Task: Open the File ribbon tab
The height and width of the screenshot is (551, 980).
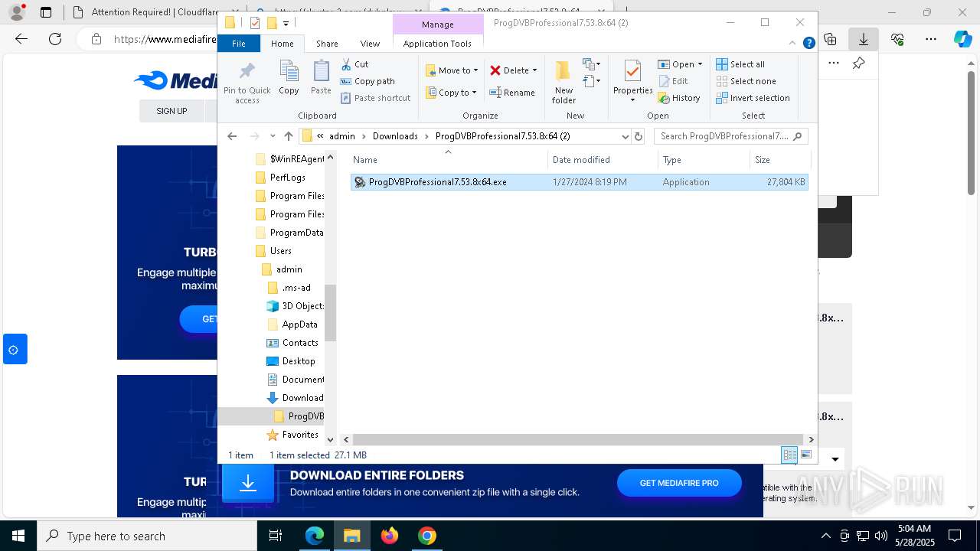Action: pyautogui.click(x=239, y=44)
